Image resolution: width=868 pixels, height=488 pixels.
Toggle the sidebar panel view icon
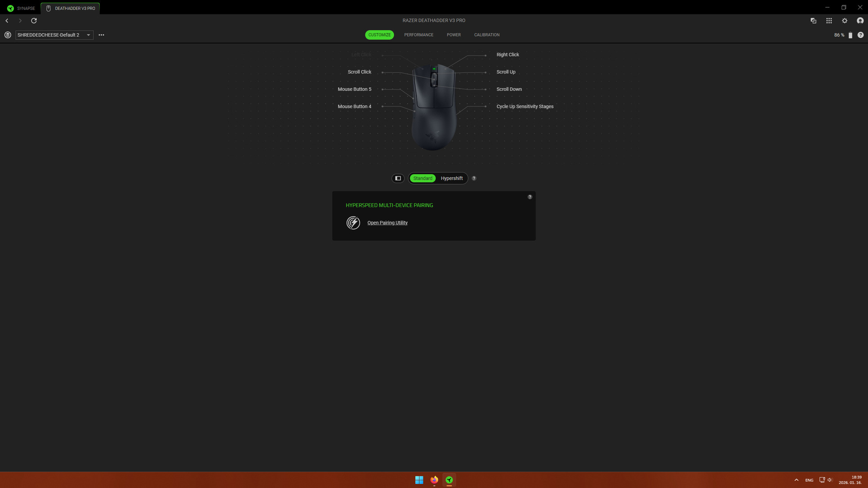tap(398, 178)
